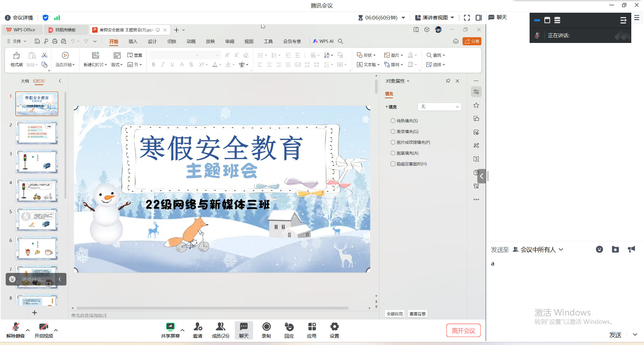
Task: Click the Invite (邀请) icon
Action: click(198, 326)
